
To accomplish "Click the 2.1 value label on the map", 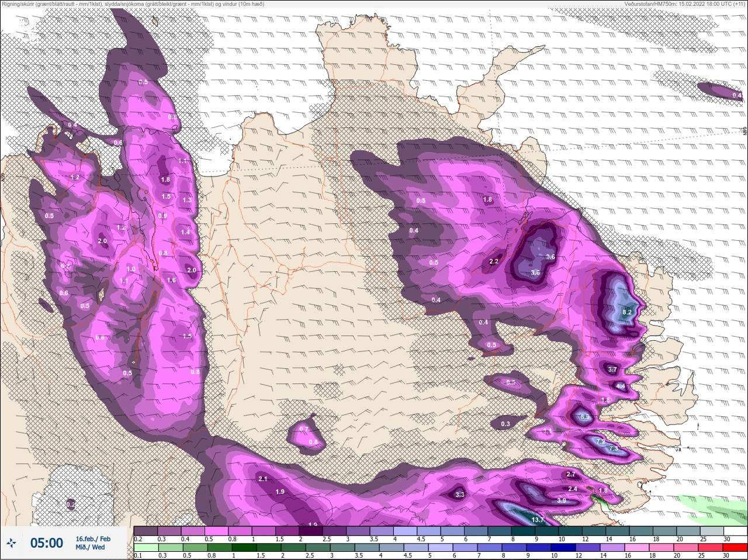I will (x=262, y=479).
